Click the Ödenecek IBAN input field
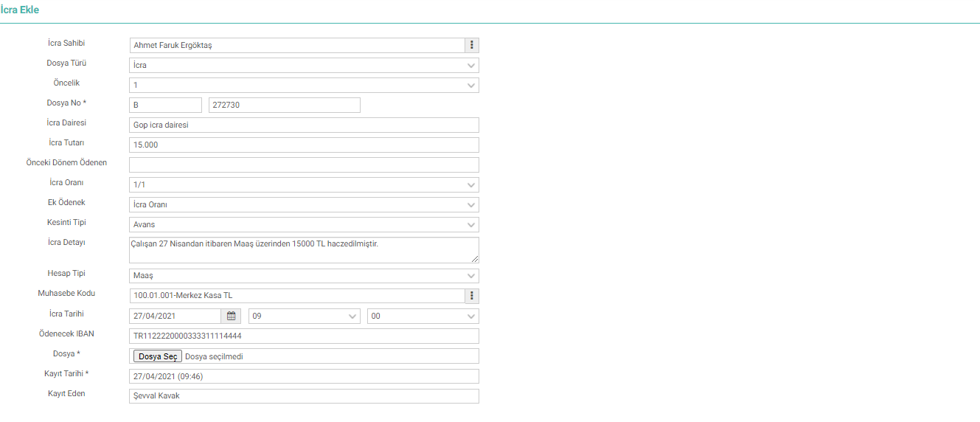This screenshot has height=422, width=980. (x=304, y=336)
